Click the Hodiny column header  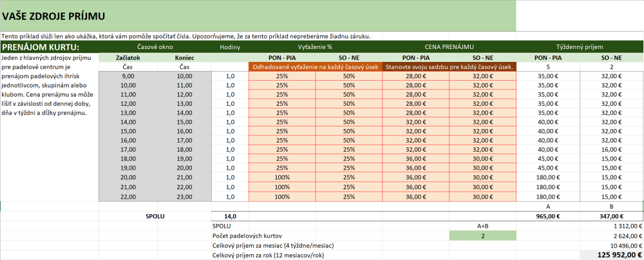pyautogui.click(x=230, y=47)
